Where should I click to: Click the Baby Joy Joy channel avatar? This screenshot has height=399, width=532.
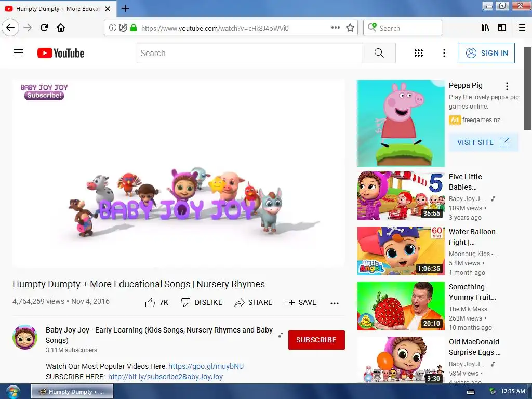point(25,337)
